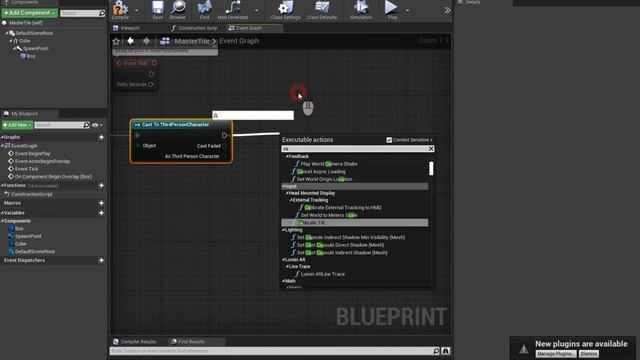The image size is (640, 360).
Task: Click the Add New button
Action: click(17, 125)
